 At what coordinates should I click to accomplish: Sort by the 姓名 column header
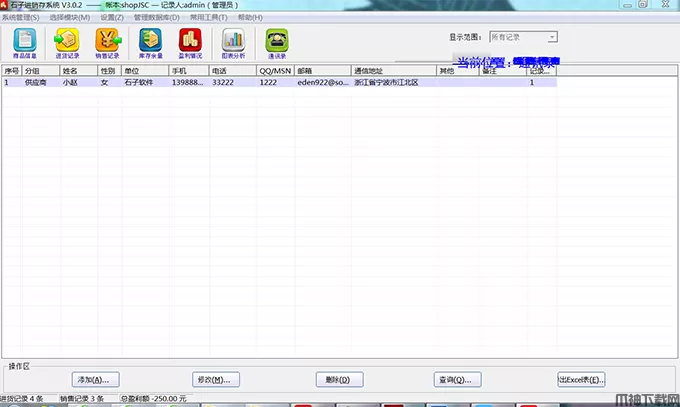[76, 71]
